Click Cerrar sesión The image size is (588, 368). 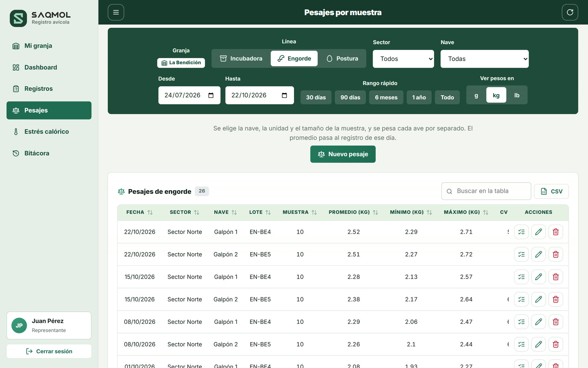[x=49, y=351]
